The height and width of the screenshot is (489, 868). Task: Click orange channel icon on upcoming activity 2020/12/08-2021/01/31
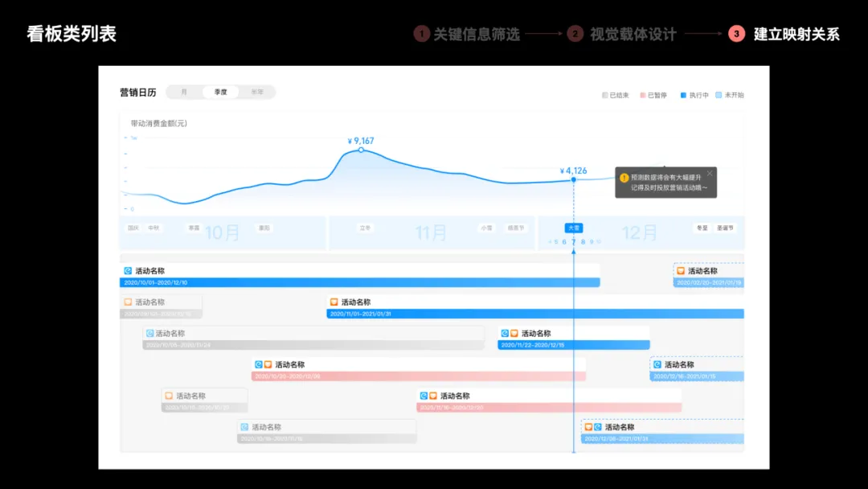588,427
